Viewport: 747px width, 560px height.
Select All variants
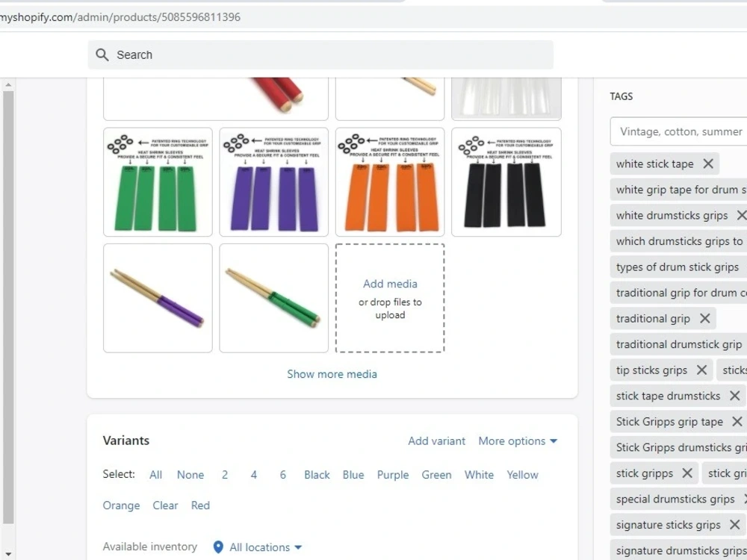point(156,475)
